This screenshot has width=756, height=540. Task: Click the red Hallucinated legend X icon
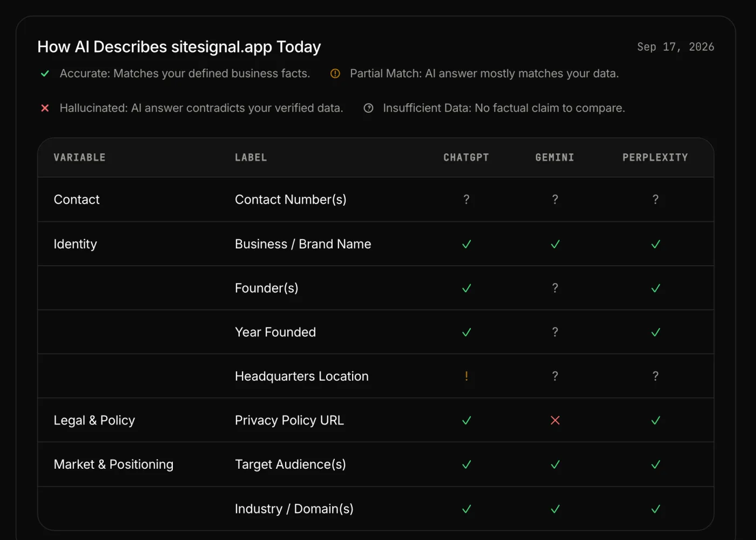click(45, 108)
